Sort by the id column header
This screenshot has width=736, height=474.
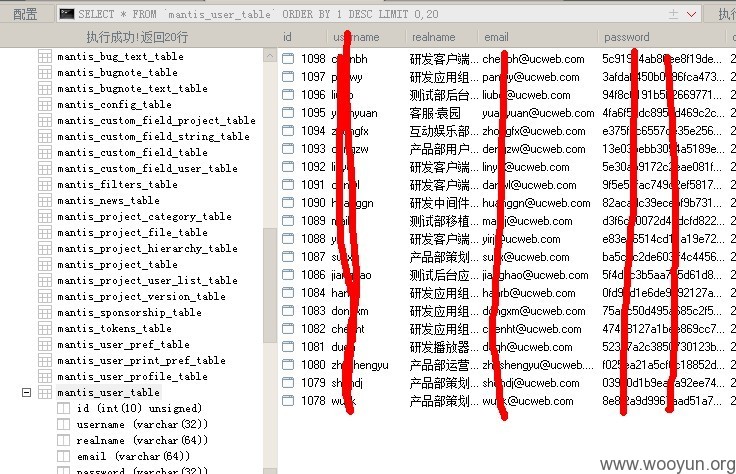[x=287, y=37]
